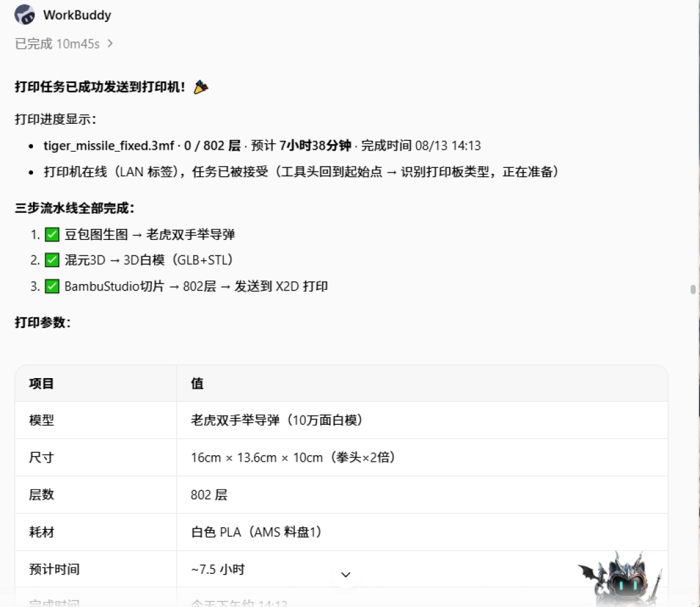Click the party popper emoji
This screenshot has height=607, width=700.
(201, 87)
